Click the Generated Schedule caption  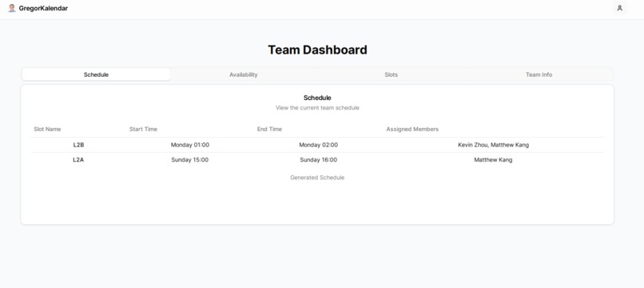point(317,178)
